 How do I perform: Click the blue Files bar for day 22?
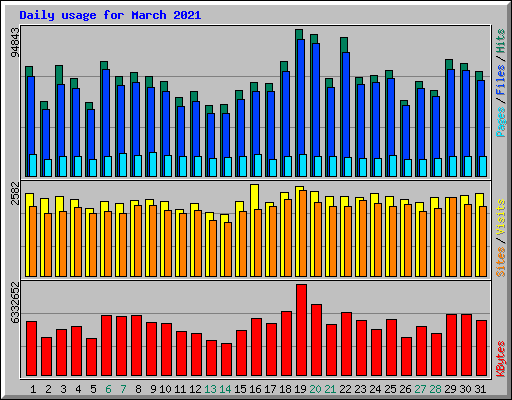(346, 105)
